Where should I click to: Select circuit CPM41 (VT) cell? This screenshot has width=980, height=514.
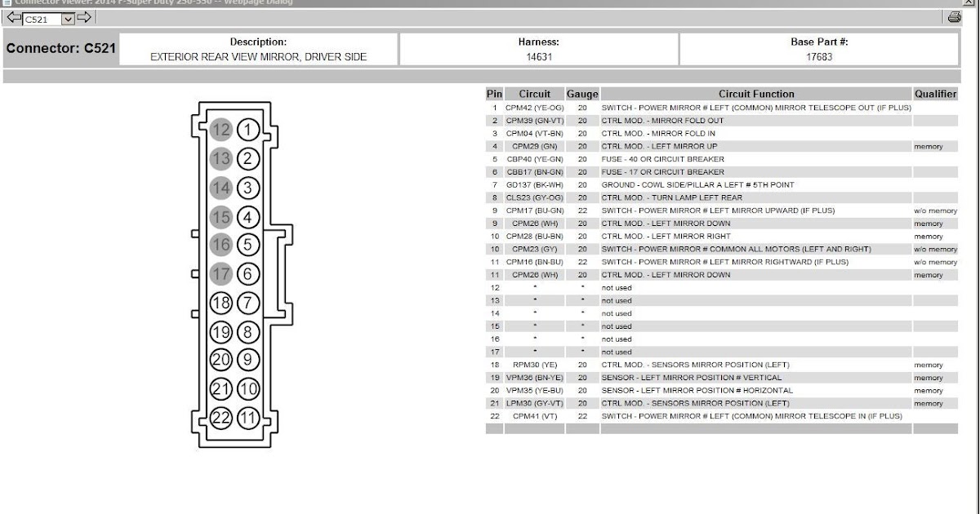pyautogui.click(x=535, y=416)
